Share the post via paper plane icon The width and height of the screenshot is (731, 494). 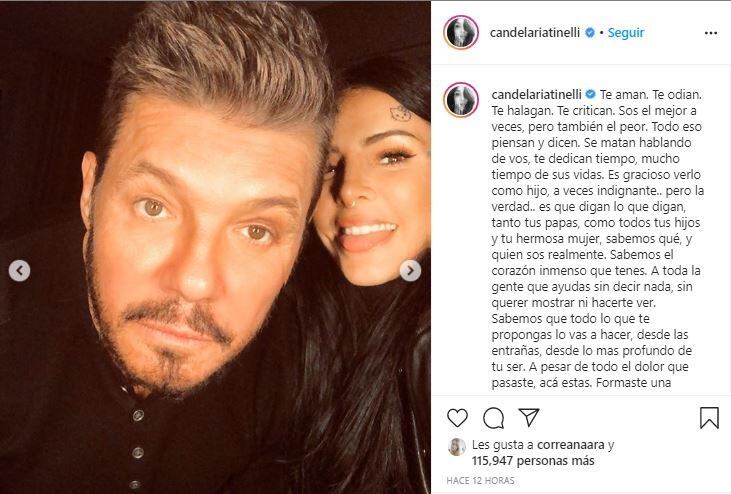coord(529,417)
